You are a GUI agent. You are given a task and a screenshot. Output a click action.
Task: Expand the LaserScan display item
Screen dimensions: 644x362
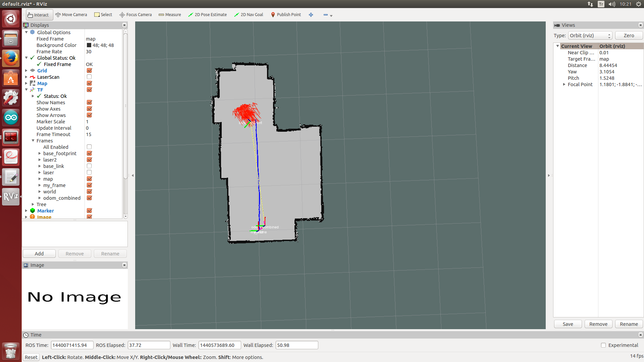coord(26,77)
